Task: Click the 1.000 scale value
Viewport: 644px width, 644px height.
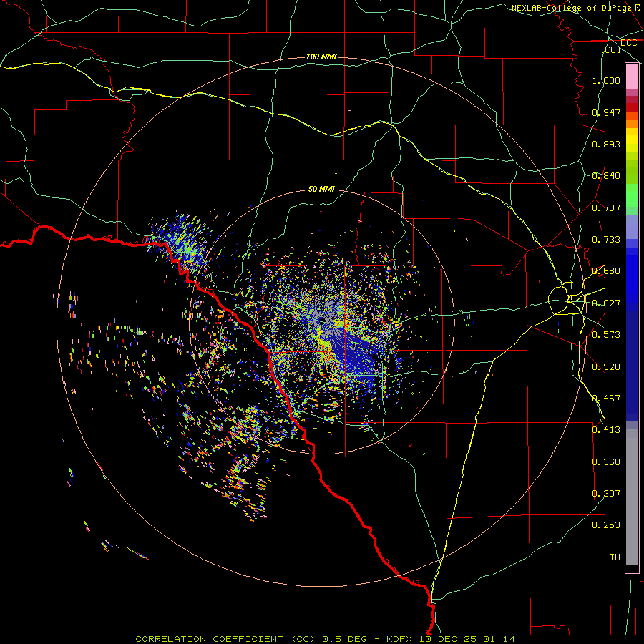Action: coord(606,80)
